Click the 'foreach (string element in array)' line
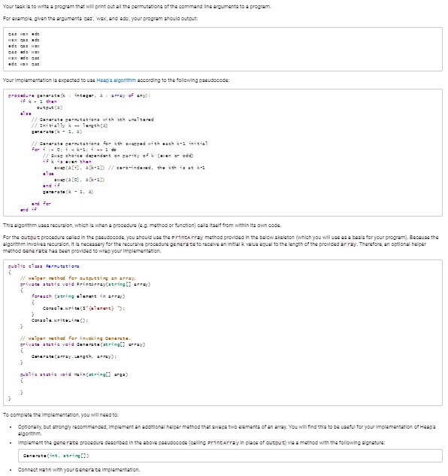The image size is (448, 476). (x=78, y=296)
